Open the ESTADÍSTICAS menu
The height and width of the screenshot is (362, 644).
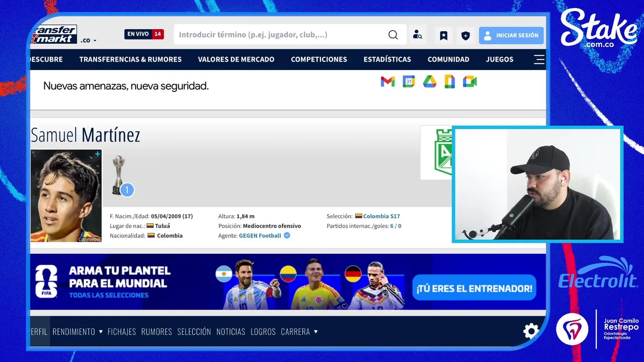coord(387,59)
